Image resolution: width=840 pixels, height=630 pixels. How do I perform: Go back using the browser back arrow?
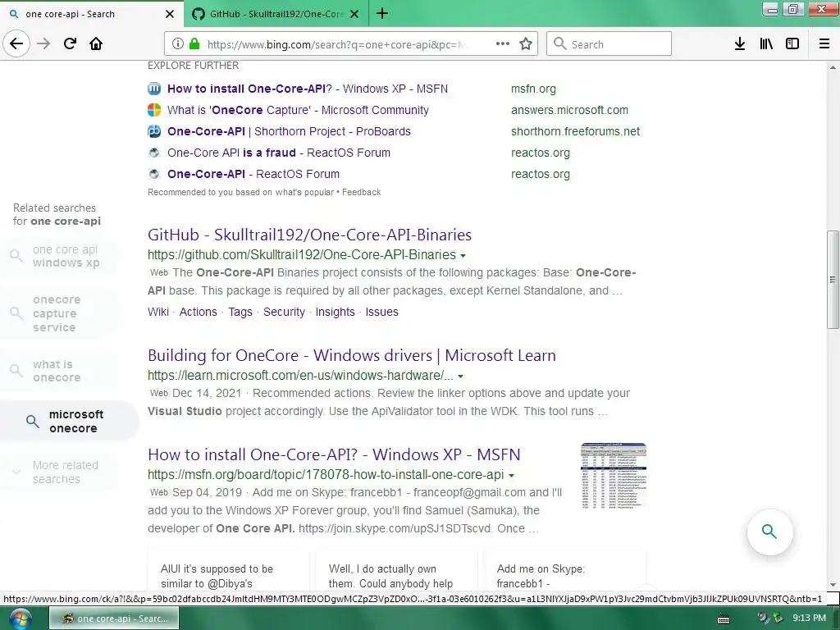click(x=16, y=43)
